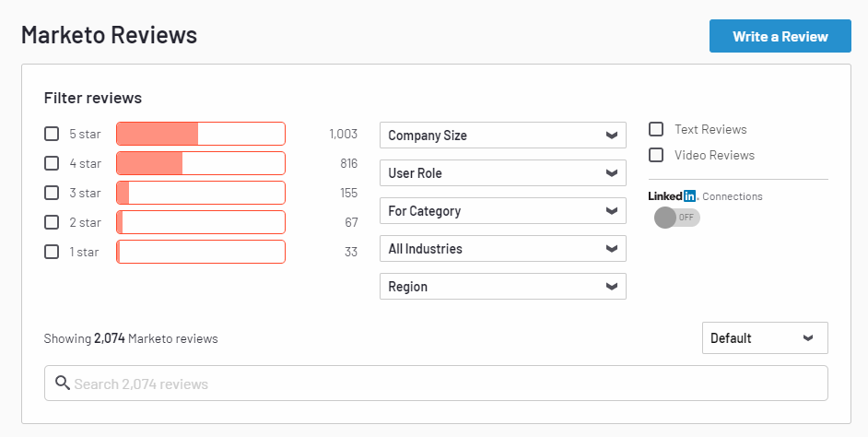Viewport: 868px width, 437px height.
Task: Click the 4 star rating bar
Action: click(201, 163)
